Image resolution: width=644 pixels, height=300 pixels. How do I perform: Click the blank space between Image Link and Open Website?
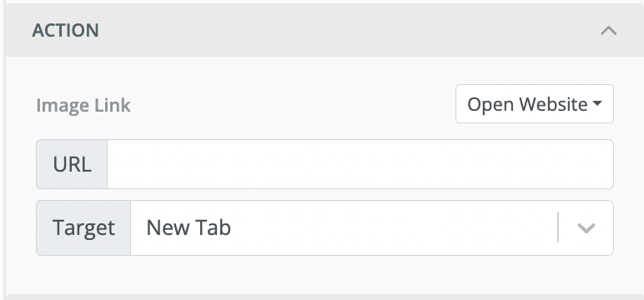(293, 104)
